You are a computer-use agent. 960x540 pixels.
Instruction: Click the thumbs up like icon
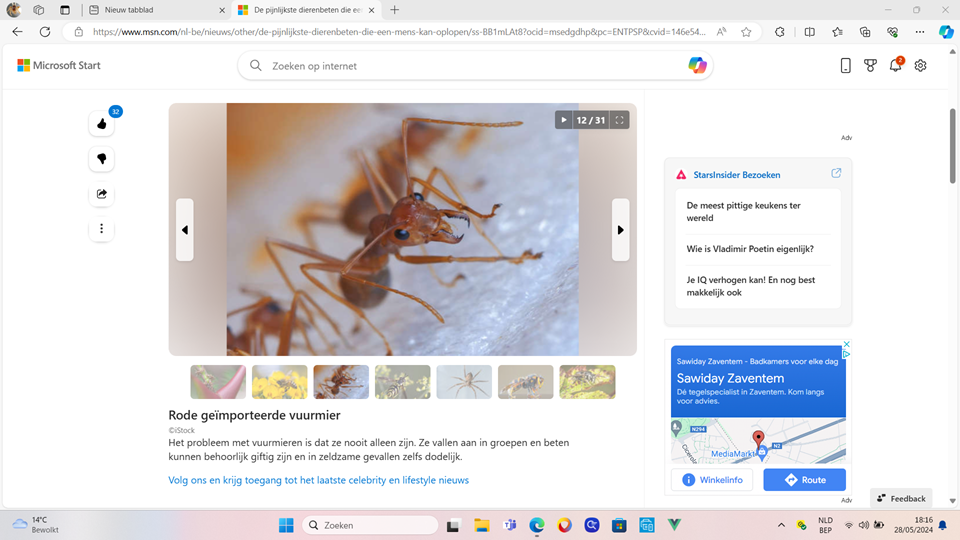101,124
